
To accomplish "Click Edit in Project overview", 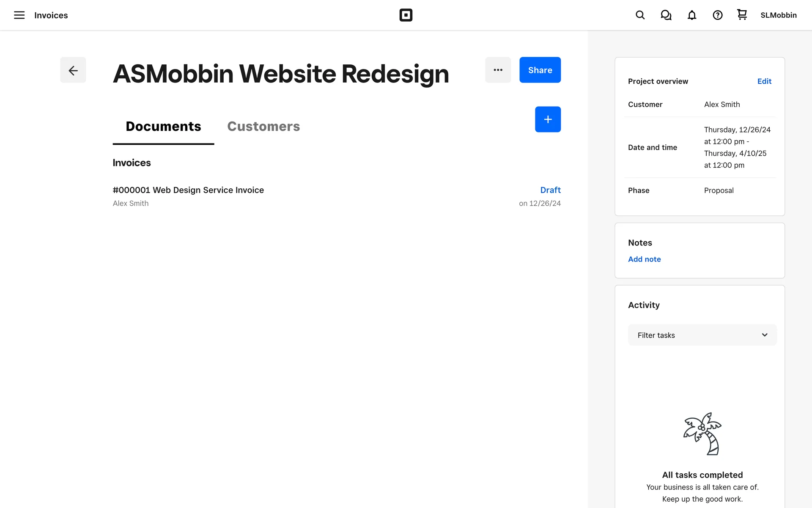I will tap(764, 81).
